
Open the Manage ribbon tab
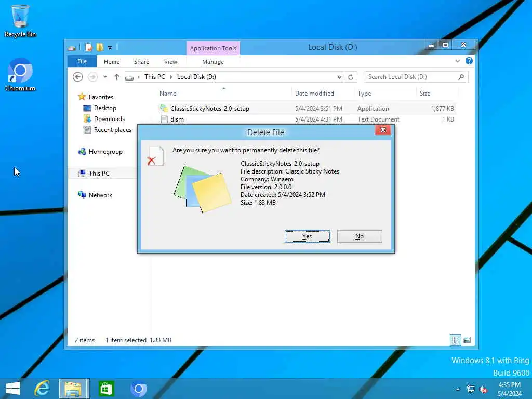click(212, 62)
